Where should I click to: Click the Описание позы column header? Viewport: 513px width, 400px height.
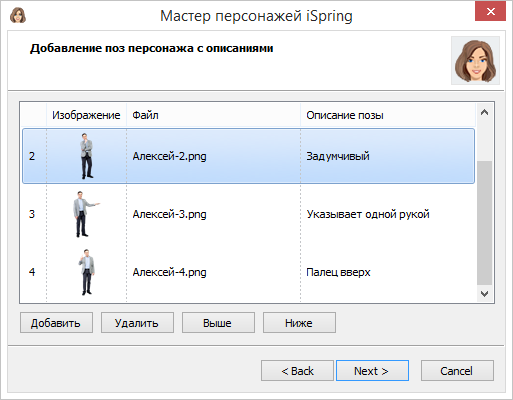(x=388, y=115)
